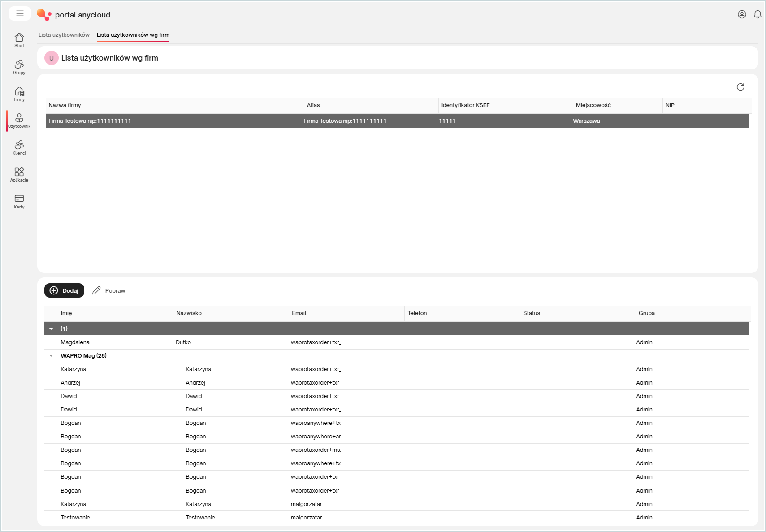Open Aplikacje section in sidebar
Viewport: 766px width, 532px height.
19,174
